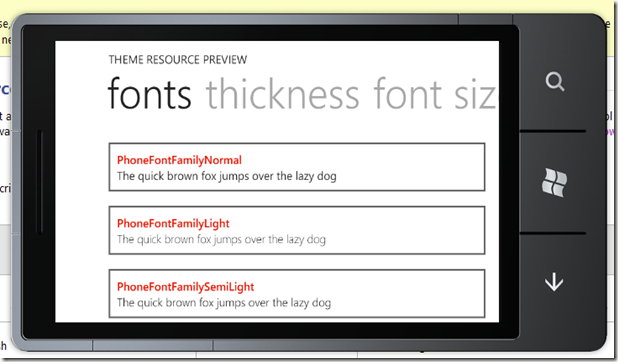
Task: Select the PhoneFontFamilyLight list item
Action: point(297,230)
